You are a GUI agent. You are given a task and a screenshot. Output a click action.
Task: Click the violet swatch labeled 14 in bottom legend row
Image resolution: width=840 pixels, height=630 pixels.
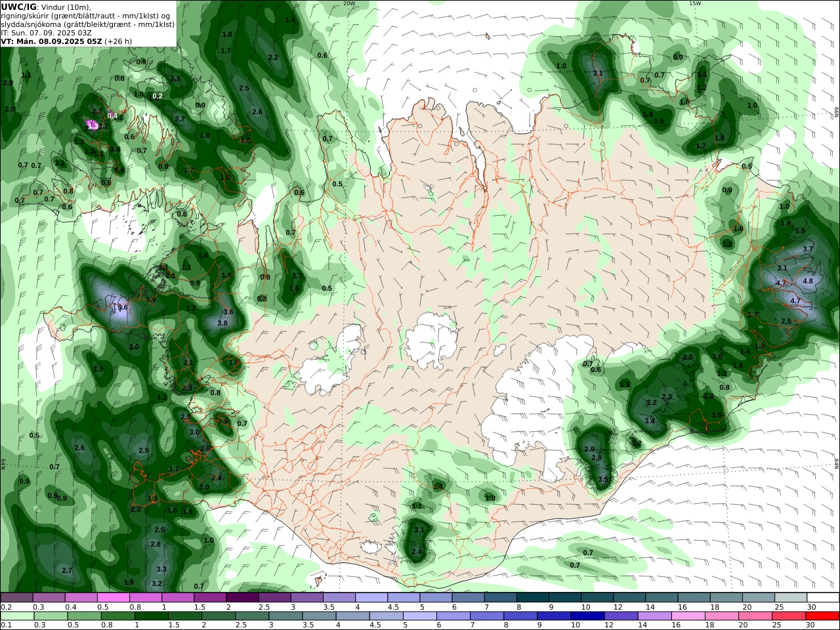pos(655,616)
